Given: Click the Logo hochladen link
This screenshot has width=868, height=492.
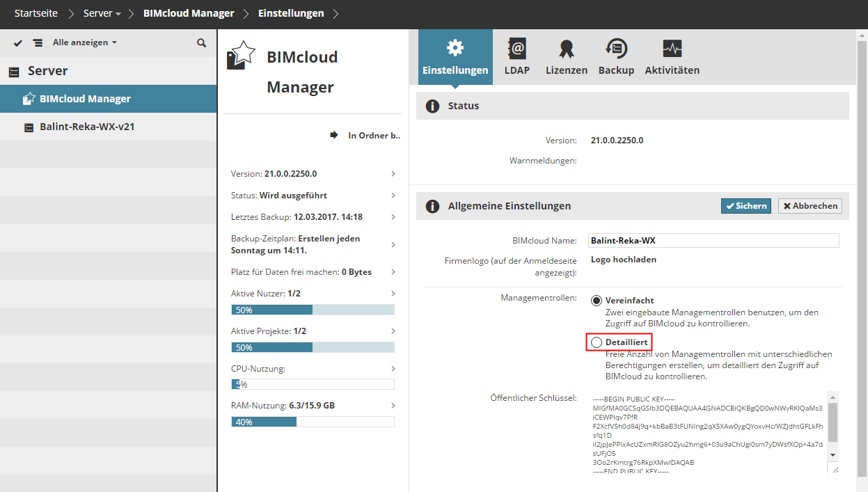Looking at the screenshot, I should 624,260.
